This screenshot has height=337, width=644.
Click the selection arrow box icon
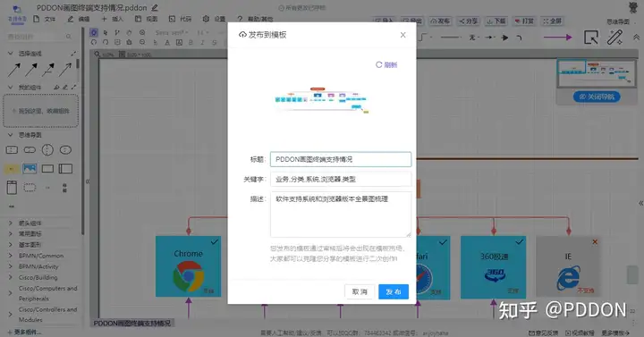click(591, 38)
